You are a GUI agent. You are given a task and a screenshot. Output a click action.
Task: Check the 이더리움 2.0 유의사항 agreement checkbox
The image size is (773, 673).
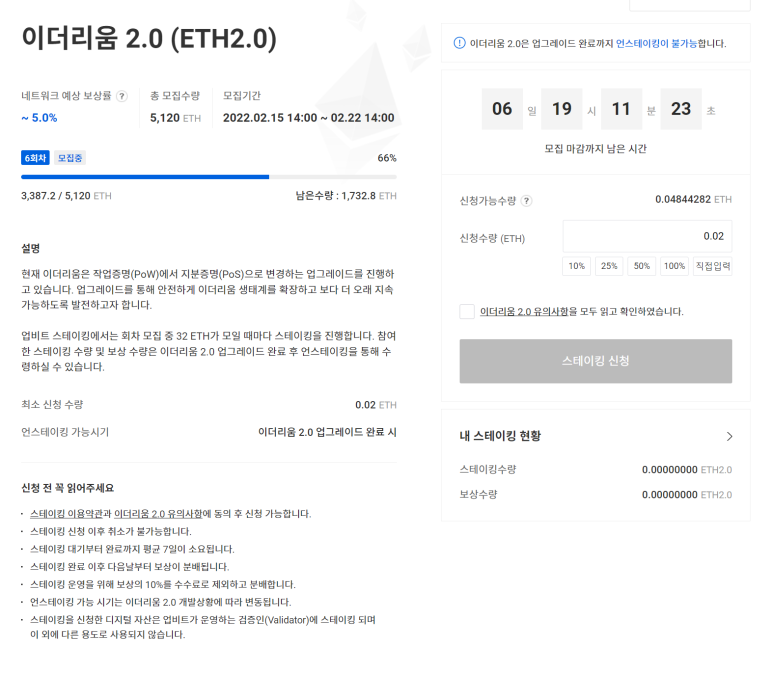coord(467,312)
